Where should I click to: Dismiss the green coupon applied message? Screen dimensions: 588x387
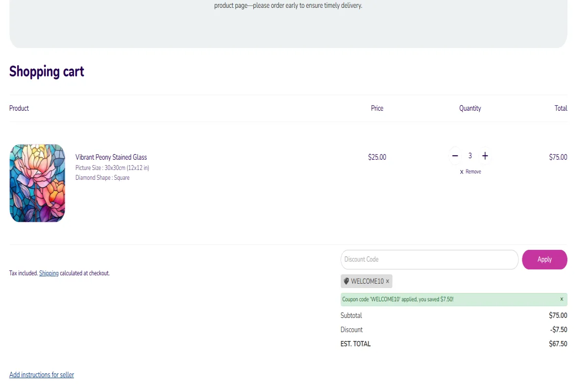(562, 299)
